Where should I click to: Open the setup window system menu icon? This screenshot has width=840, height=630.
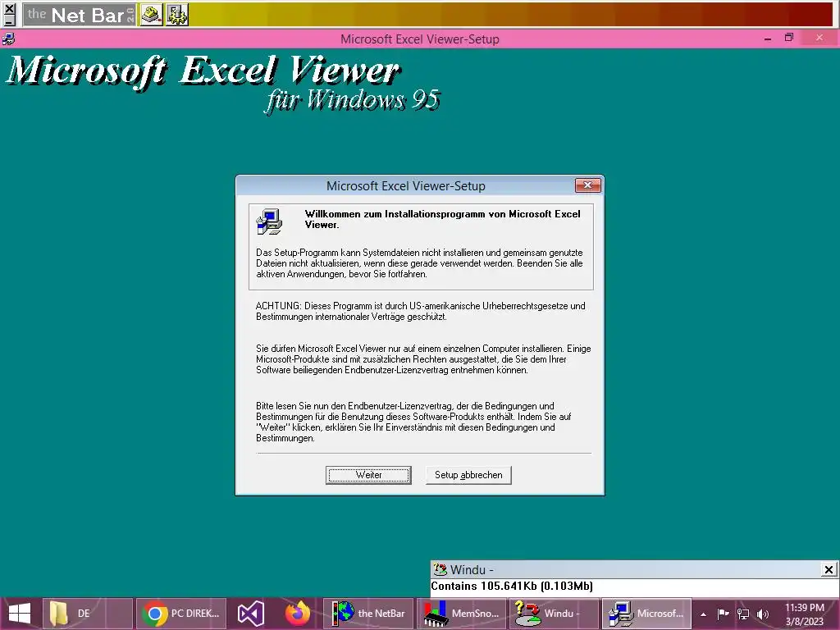[x=8, y=39]
